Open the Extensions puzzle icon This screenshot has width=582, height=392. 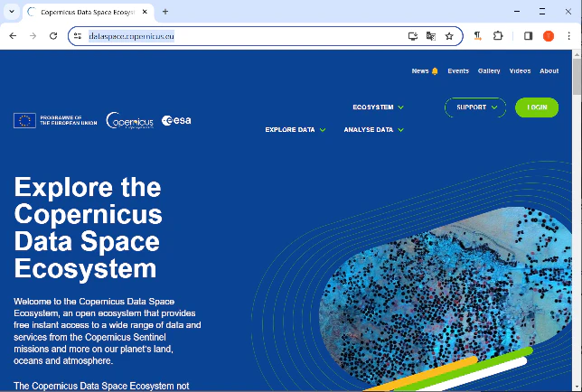[x=498, y=36]
